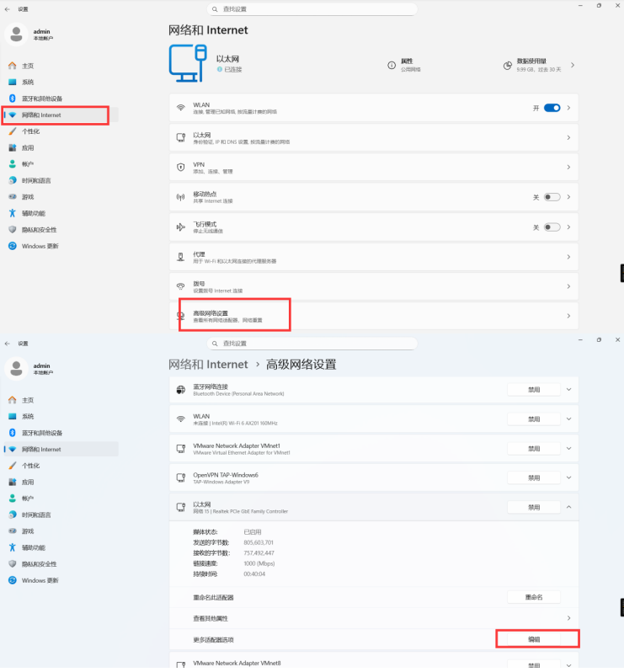Select 蓝牙和其他设备 in the lower window sidebar
The image size is (624, 672).
coord(61,433)
